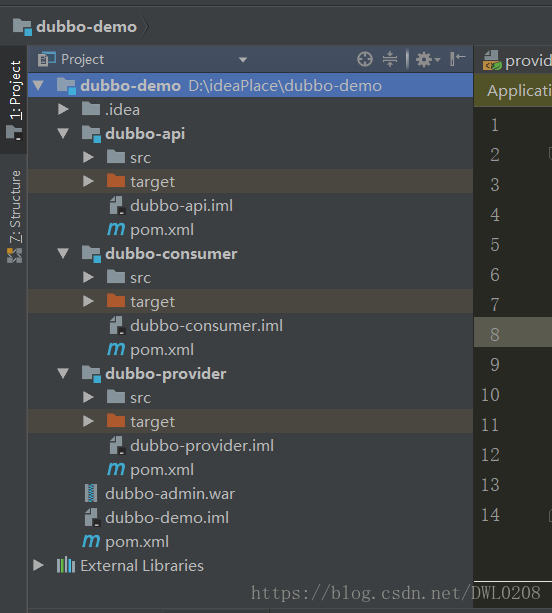Screen dimensions: 552x613
Task: Click the Project view icon beside the Project label
Action: 47,59
